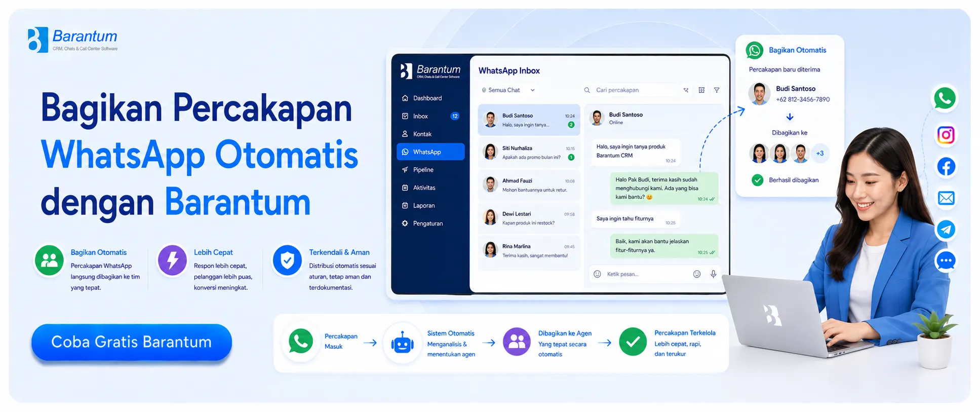980x412 pixels.
Task: Click the Telegram channel icon
Action: pyautogui.click(x=946, y=230)
